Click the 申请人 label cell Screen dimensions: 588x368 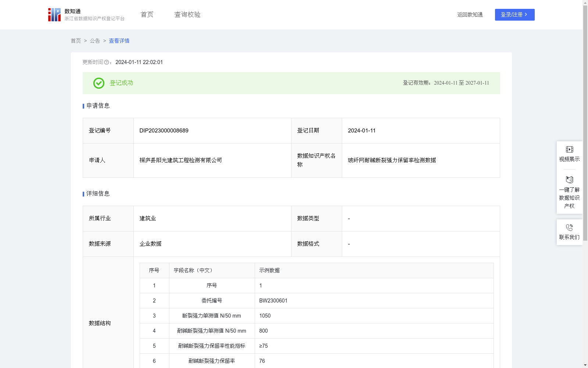click(108, 160)
